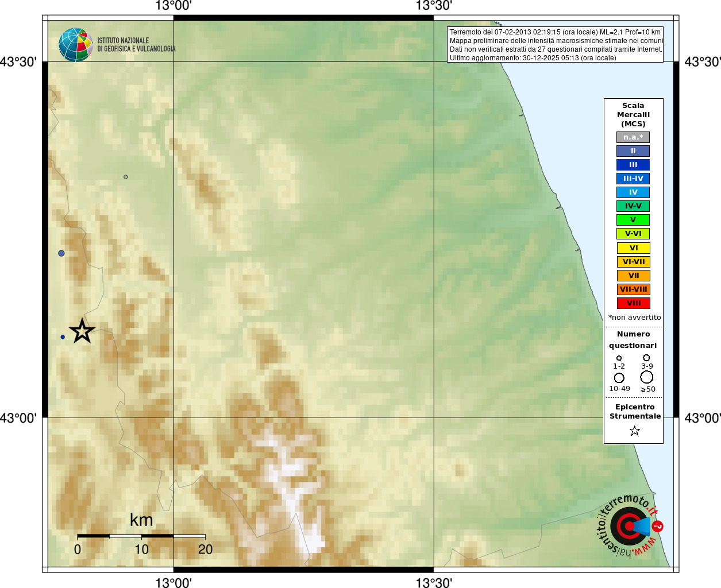
Task: Click the V-VI yellow-green legend swatch
Action: coord(633,234)
